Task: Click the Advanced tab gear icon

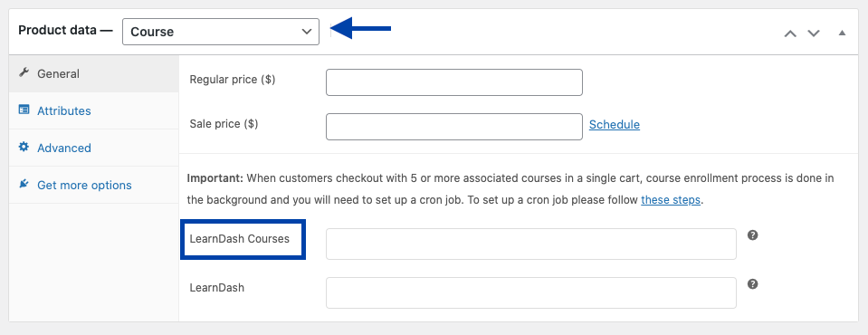Action: (24, 147)
